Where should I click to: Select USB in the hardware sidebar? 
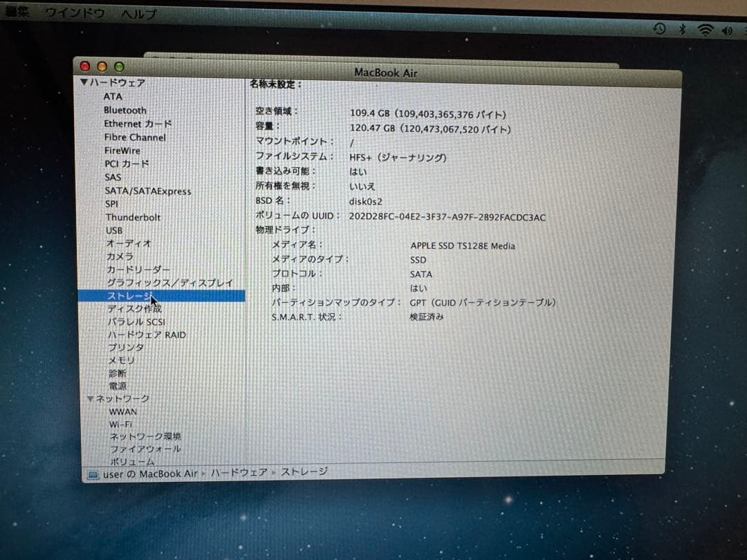point(114,230)
